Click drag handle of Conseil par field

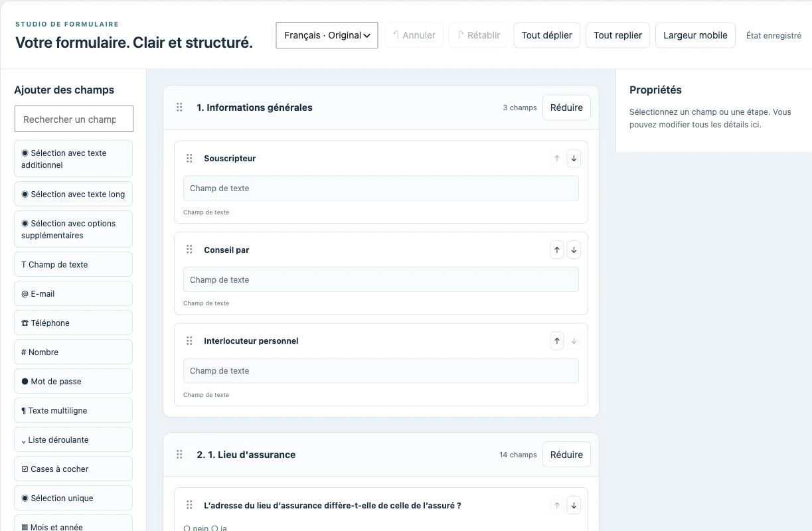click(x=189, y=250)
